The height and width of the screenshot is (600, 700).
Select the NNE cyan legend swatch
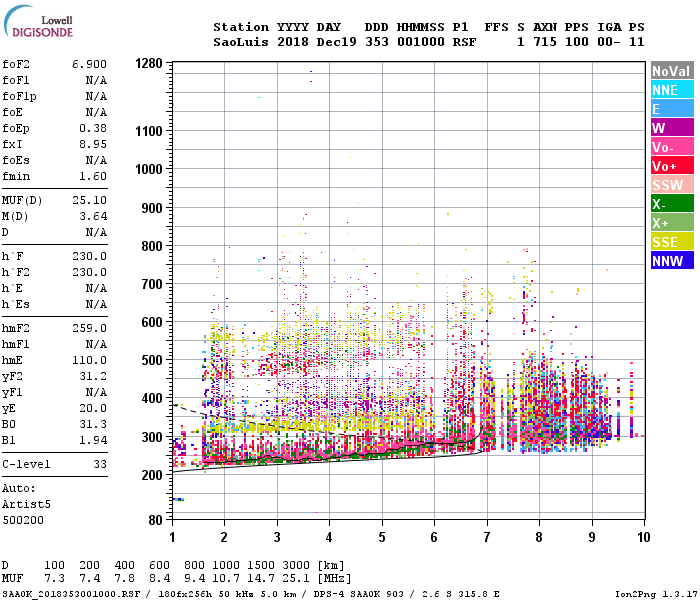pos(672,90)
